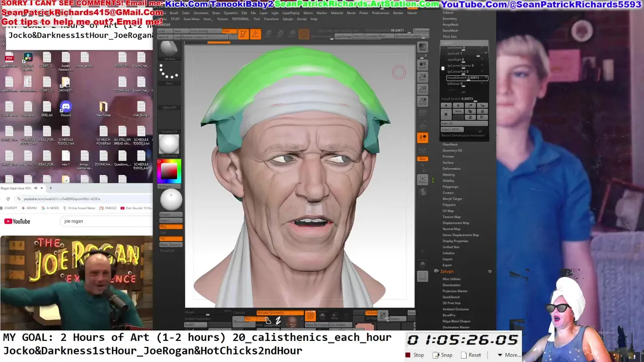The width and height of the screenshot is (644, 362).
Task: Toggle the orange PolyF grid icon
Action: pos(310,316)
